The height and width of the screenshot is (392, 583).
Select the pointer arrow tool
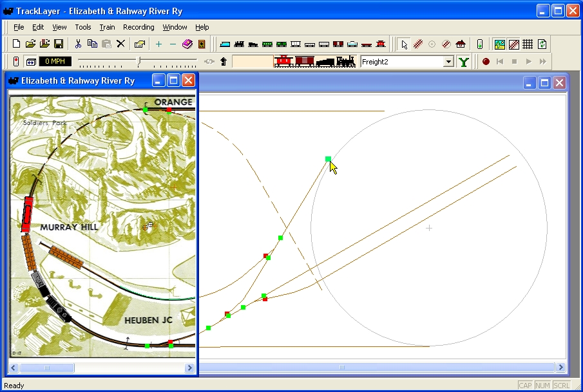click(x=404, y=44)
